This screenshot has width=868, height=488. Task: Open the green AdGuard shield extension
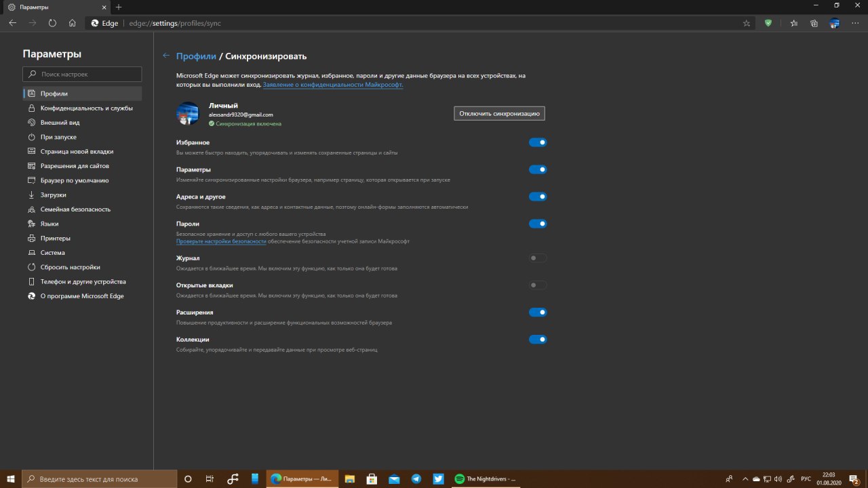[x=768, y=23]
